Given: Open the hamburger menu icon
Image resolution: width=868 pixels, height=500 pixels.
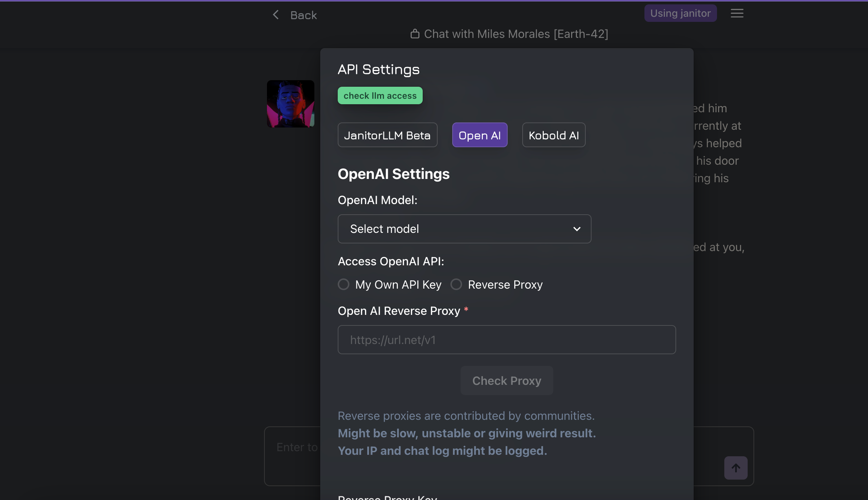Looking at the screenshot, I should pyautogui.click(x=737, y=13).
